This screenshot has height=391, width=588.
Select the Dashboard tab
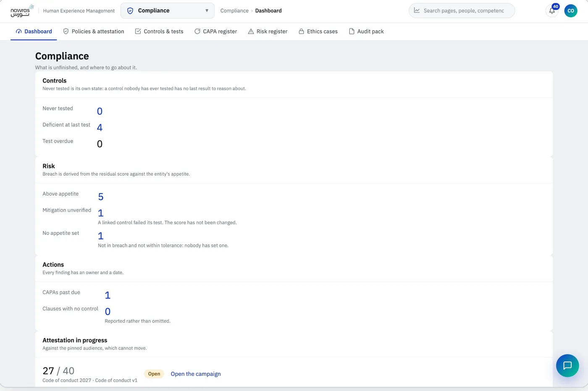[34, 31]
